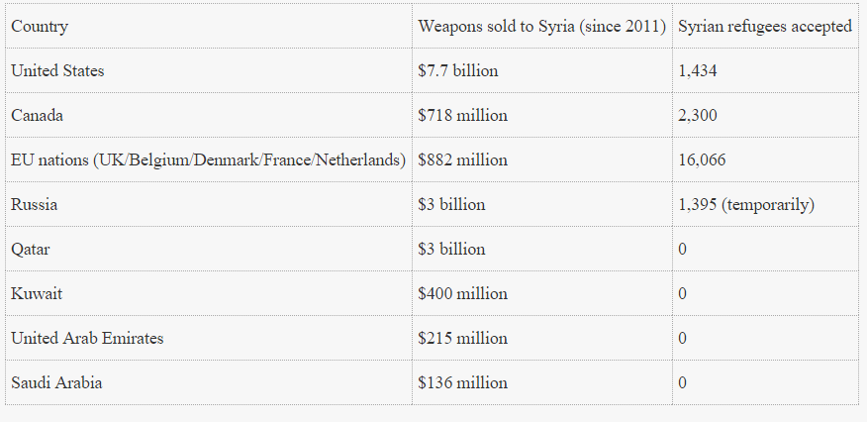Click the $882 million value

click(x=462, y=160)
